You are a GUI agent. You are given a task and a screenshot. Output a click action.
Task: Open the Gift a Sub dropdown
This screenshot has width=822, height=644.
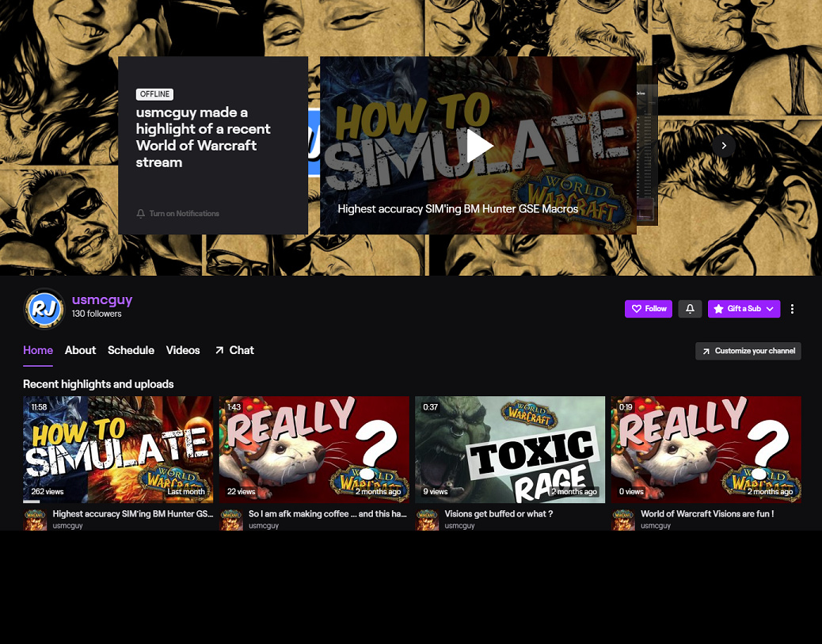pos(744,309)
